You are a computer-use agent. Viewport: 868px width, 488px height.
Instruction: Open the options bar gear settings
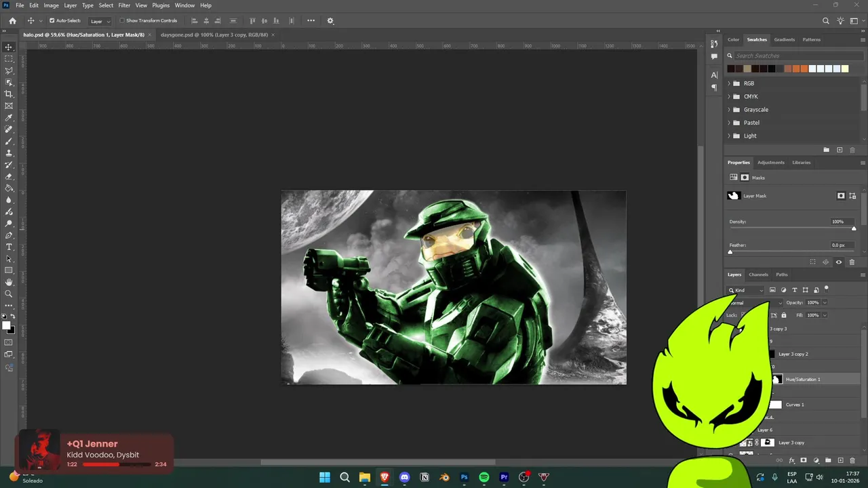(x=330, y=21)
